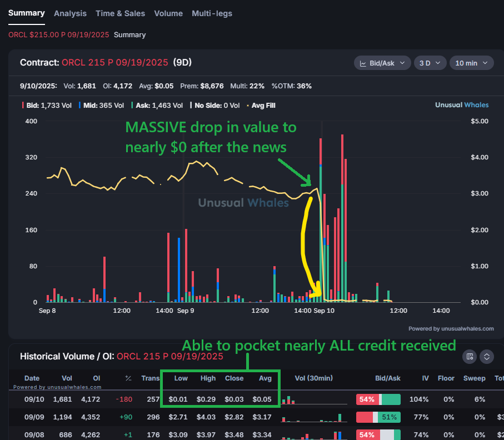Click the Powered by unusualwhales.com chart credit
Screen dimensions: 504x440
coord(451,328)
